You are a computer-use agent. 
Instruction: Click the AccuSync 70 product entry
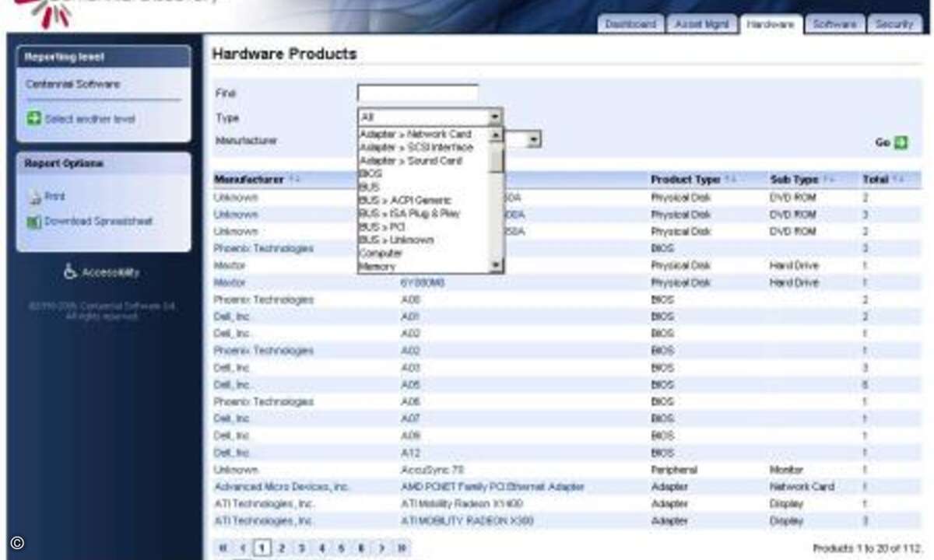click(432, 470)
